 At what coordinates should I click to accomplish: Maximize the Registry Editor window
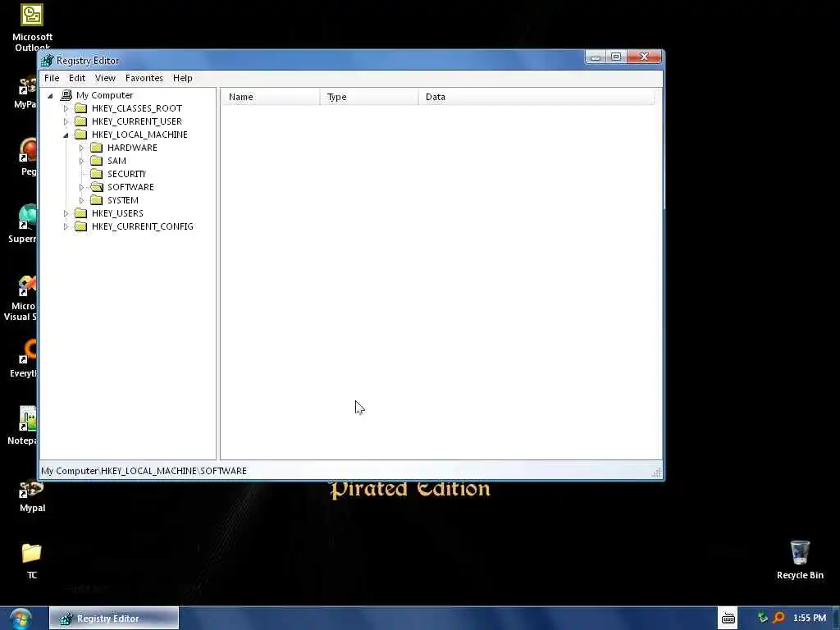click(x=616, y=57)
